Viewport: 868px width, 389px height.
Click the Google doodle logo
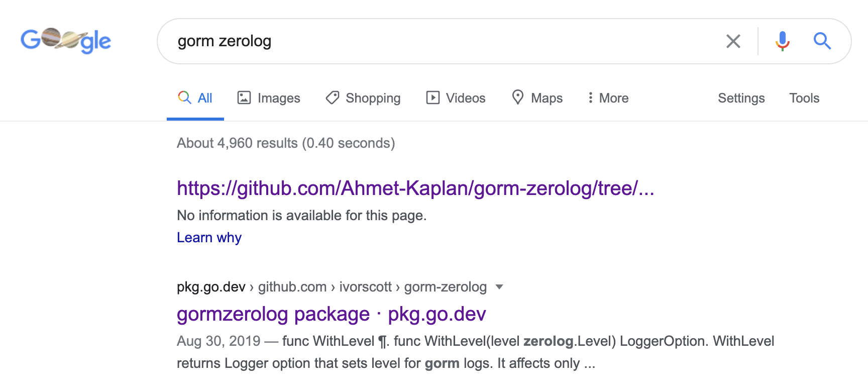pyautogui.click(x=66, y=40)
